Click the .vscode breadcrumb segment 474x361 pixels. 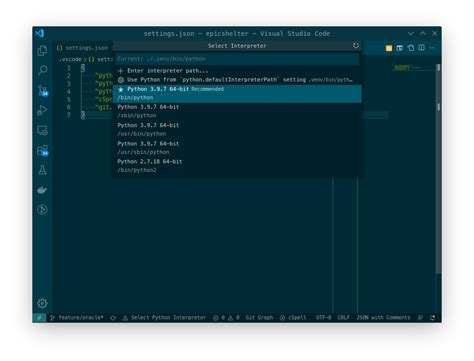click(70, 59)
